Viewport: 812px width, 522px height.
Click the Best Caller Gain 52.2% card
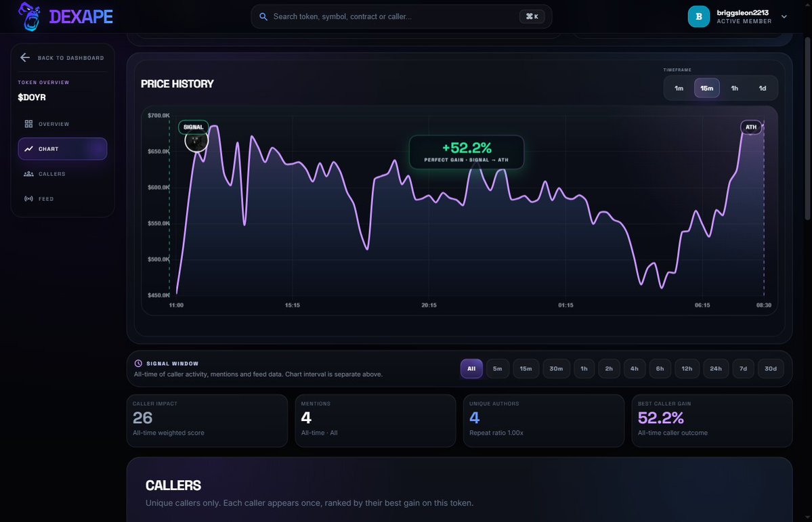click(x=712, y=420)
